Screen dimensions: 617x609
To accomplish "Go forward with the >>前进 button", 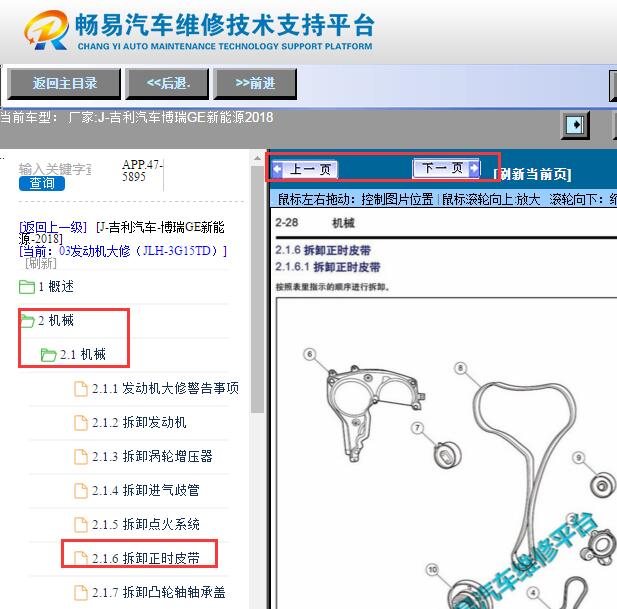I will tap(255, 84).
